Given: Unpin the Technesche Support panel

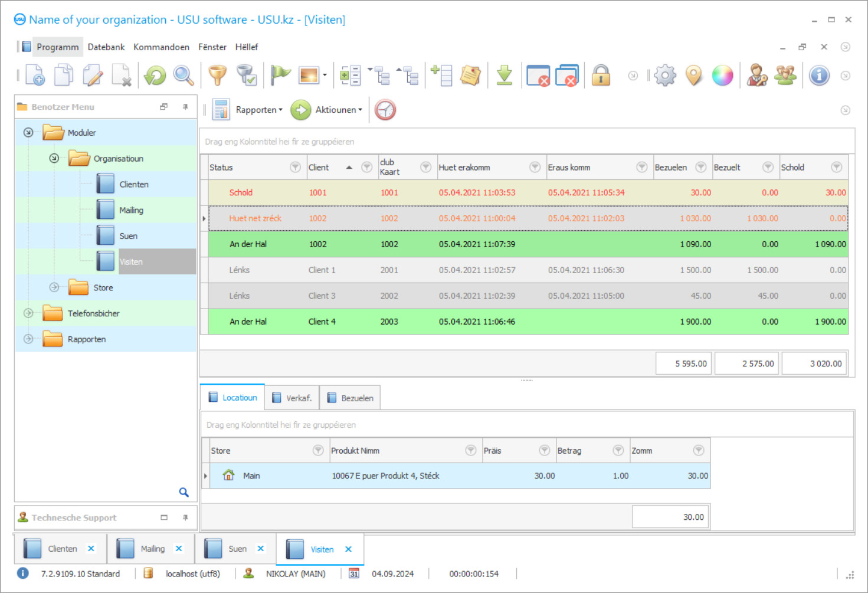Looking at the screenshot, I should [185, 517].
